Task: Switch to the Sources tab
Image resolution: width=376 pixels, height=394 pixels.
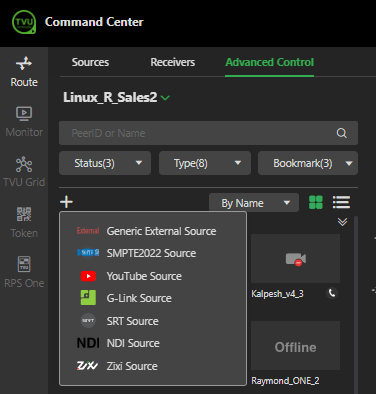Action: 90,62
